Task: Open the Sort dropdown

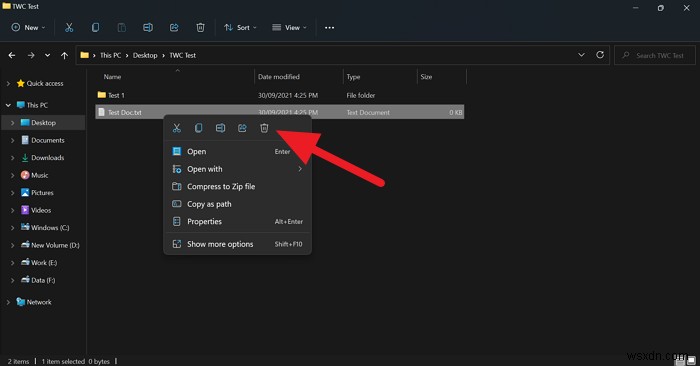Action: pyautogui.click(x=240, y=28)
